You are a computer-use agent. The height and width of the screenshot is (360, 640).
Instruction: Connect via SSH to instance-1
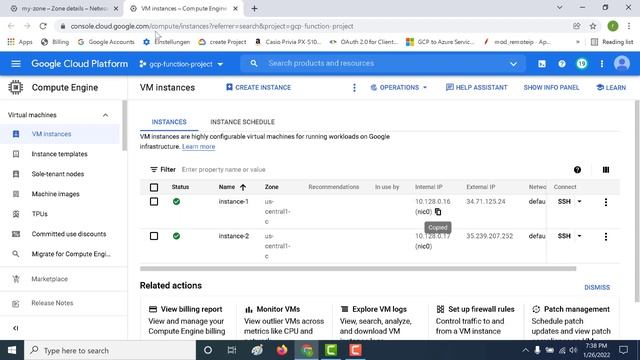pos(564,202)
